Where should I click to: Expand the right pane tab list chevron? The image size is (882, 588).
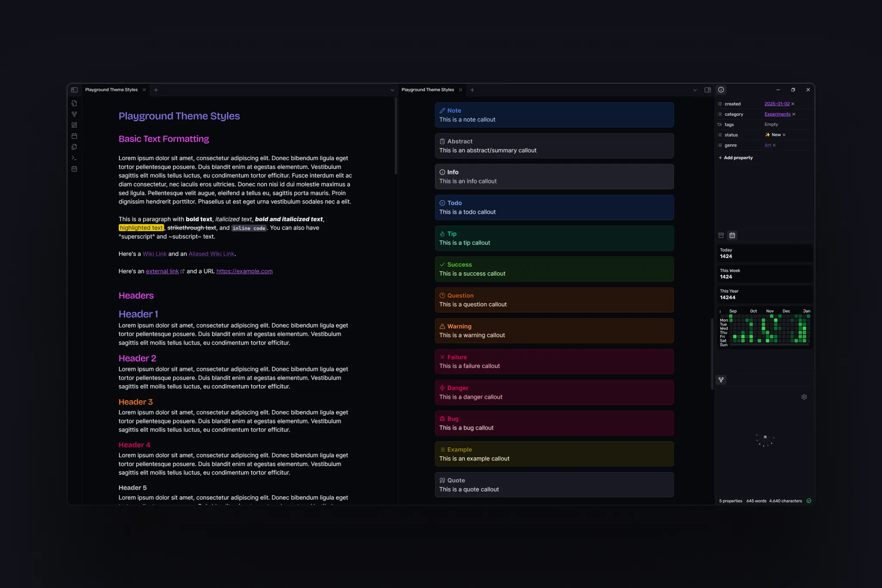coord(695,90)
